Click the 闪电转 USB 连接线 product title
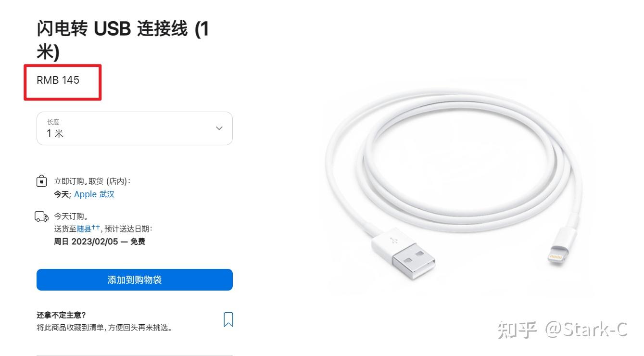644x356 pixels. pos(123,40)
